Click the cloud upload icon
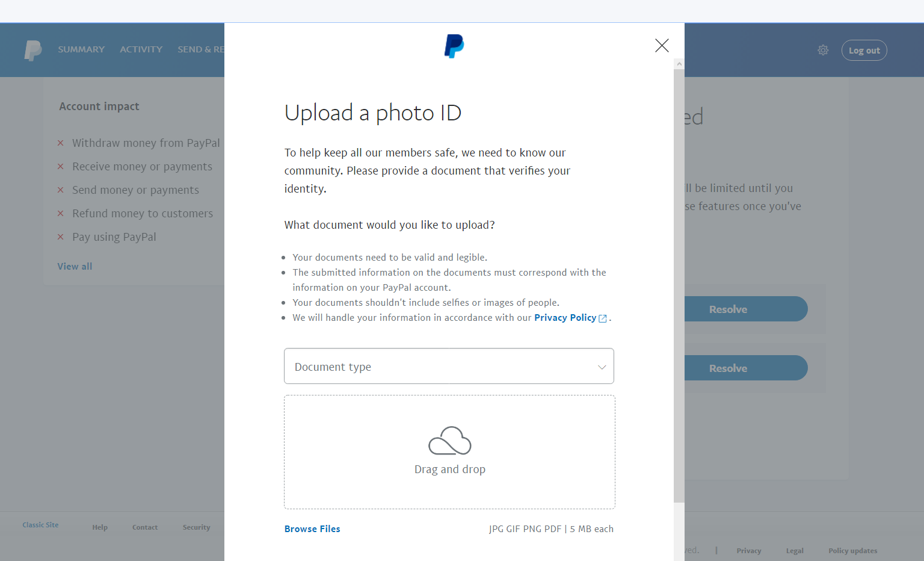The width and height of the screenshot is (924, 561). [449, 441]
